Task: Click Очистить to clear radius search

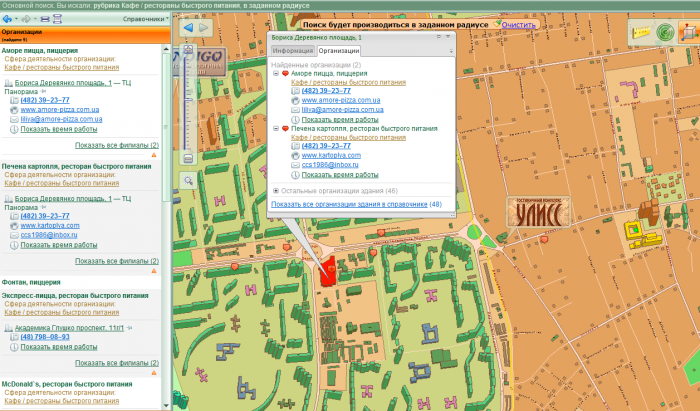Action: (x=518, y=25)
